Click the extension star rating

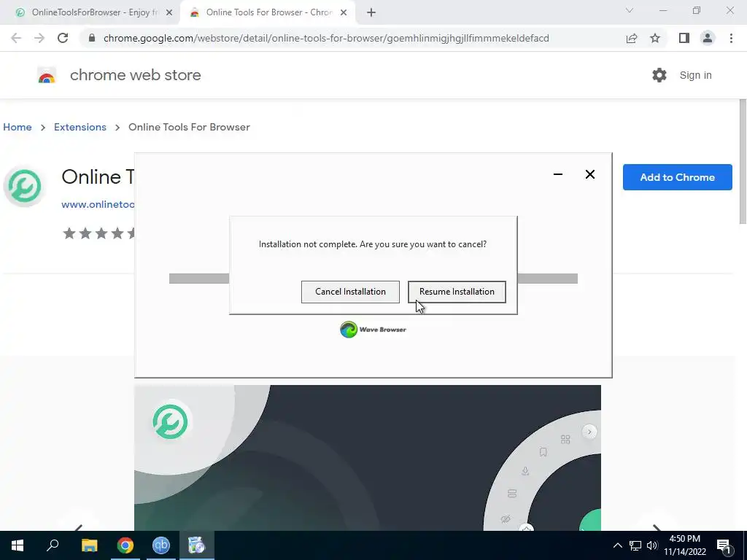(x=98, y=233)
